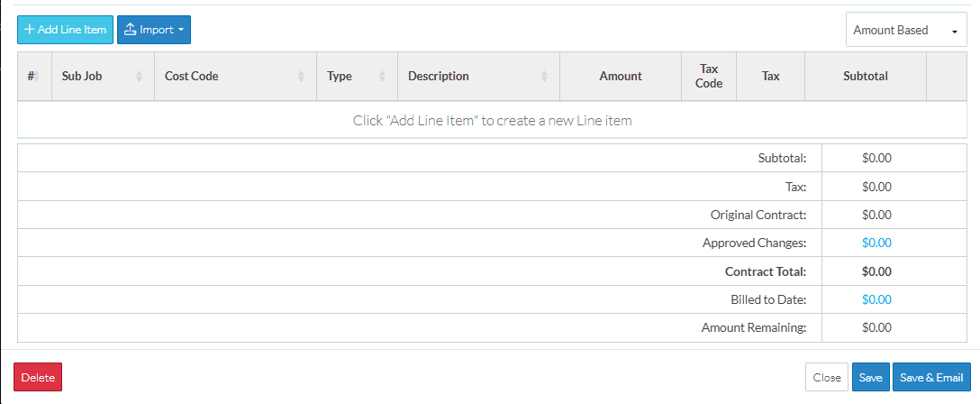
Task: Expand the Amount Based selector
Action: (905, 30)
